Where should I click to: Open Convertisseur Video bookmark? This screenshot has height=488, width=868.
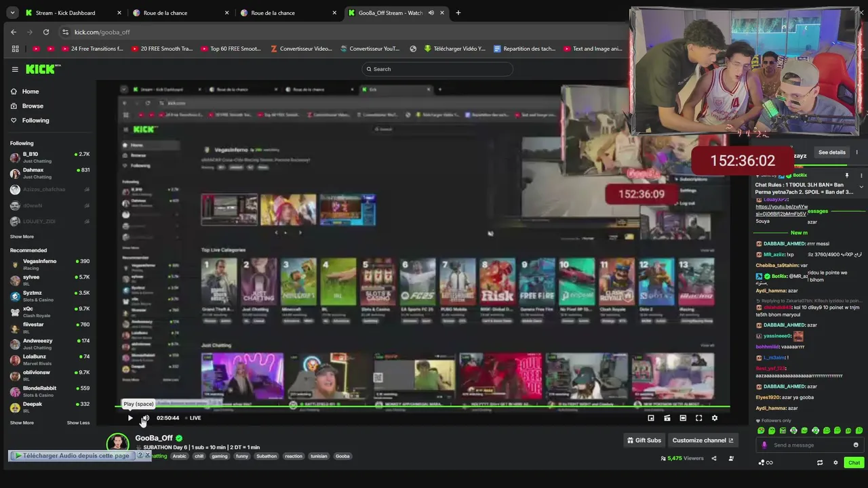301,49
